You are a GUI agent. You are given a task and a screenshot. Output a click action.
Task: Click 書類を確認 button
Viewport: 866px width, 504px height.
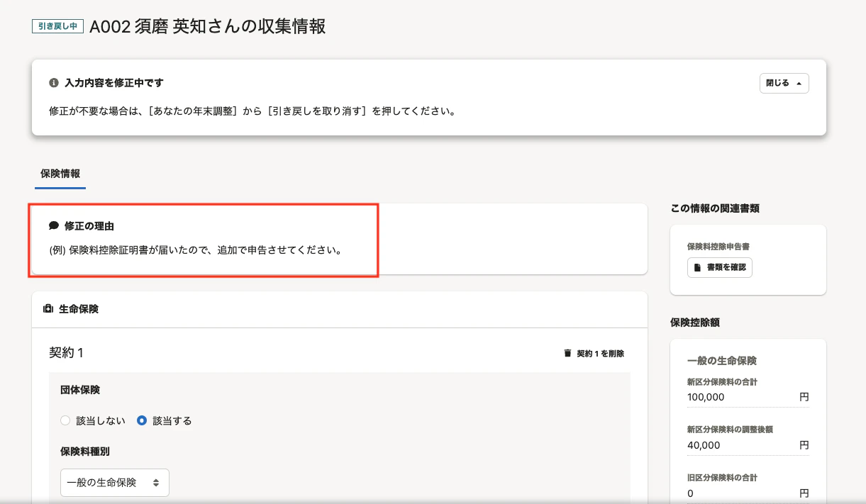[720, 267]
